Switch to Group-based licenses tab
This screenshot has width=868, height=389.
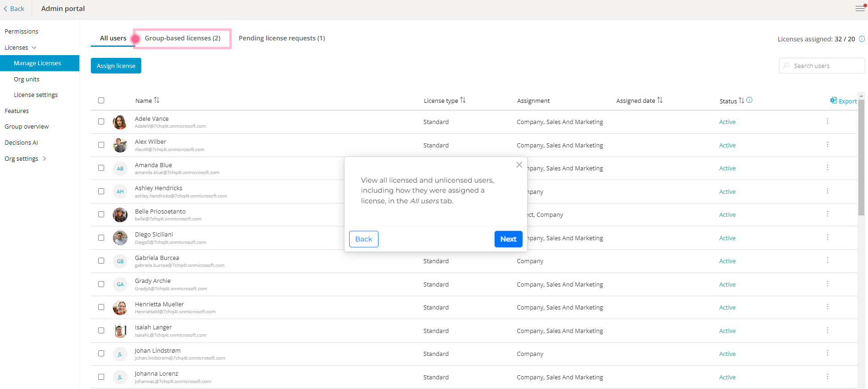click(x=182, y=38)
